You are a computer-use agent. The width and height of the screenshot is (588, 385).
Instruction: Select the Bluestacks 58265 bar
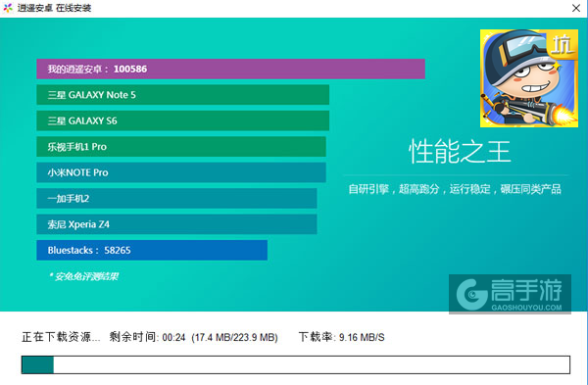tap(152, 250)
